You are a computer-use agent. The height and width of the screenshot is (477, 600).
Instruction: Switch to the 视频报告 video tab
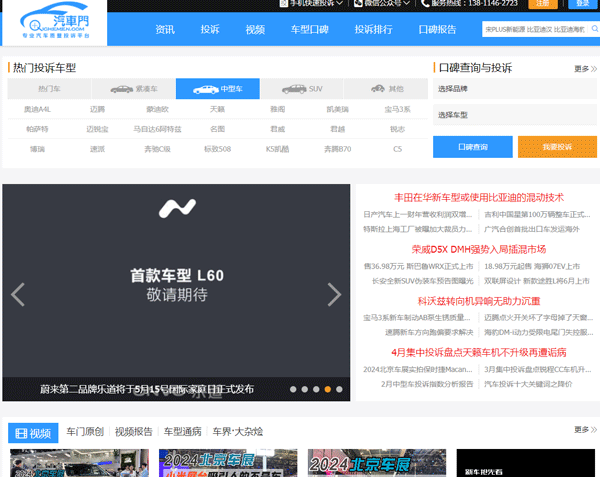click(x=134, y=432)
